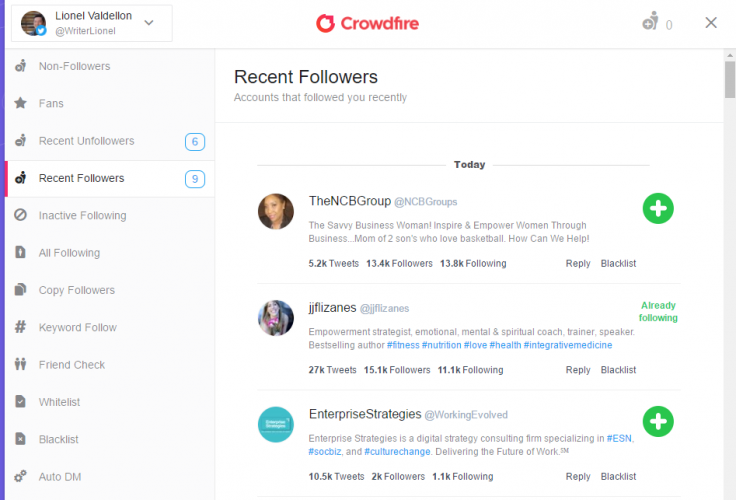Click the Non-Followers sidebar icon
Screen dimensions: 736x500
pyautogui.click(x=20, y=66)
